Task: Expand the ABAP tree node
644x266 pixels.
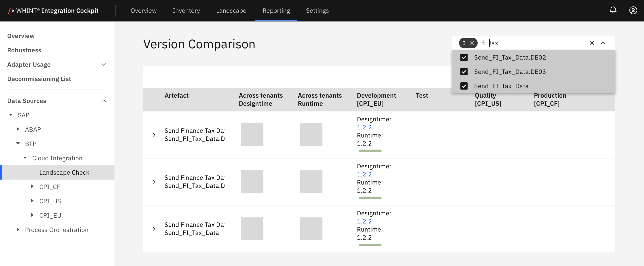Action: click(18, 129)
